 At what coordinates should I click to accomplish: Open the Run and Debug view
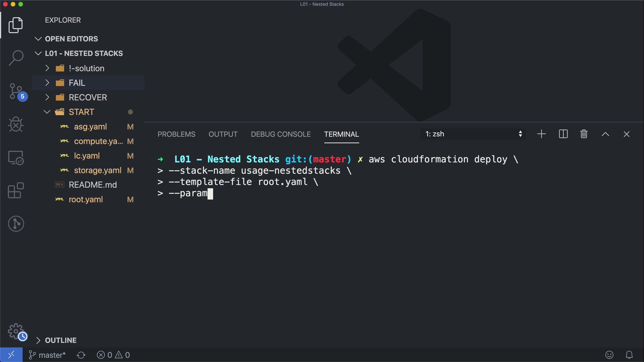[16, 124]
